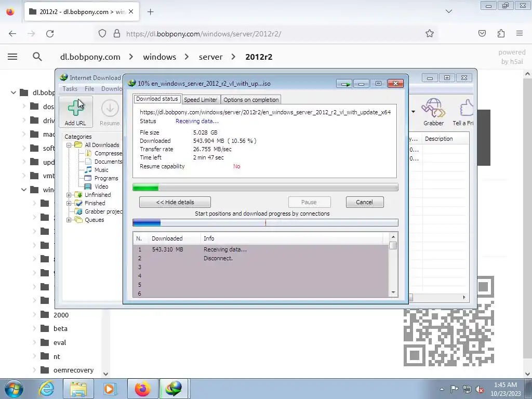Open Windows Media Player from taskbar
This screenshot has height=399, width=532.
(x=110, y=389)
